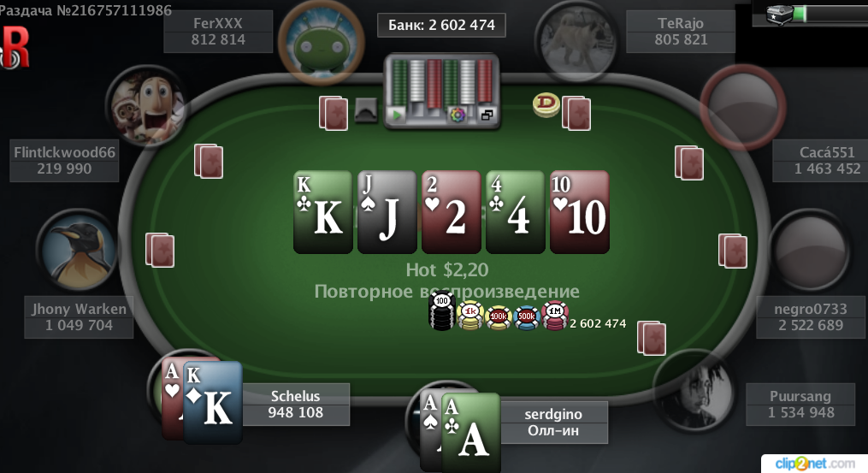The image size is (868, 473).
Task: Click Schelus's King of diamonds hole card
Action: point(213,403)
